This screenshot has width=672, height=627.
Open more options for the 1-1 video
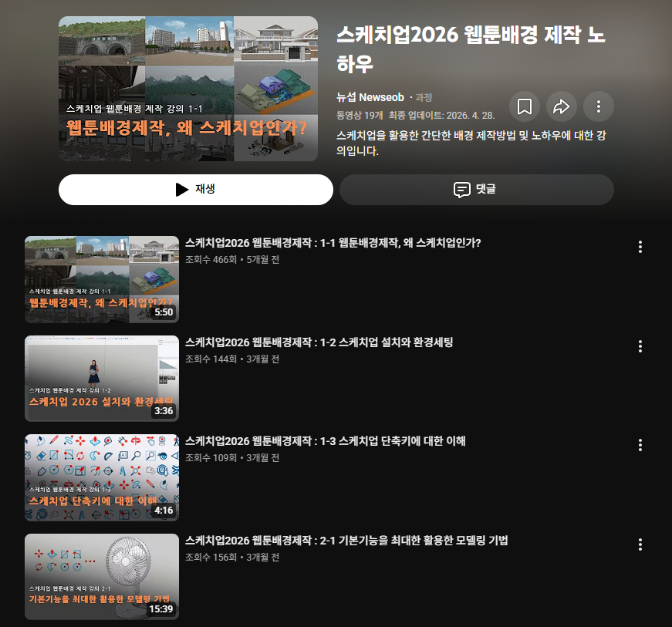point(640,247)
